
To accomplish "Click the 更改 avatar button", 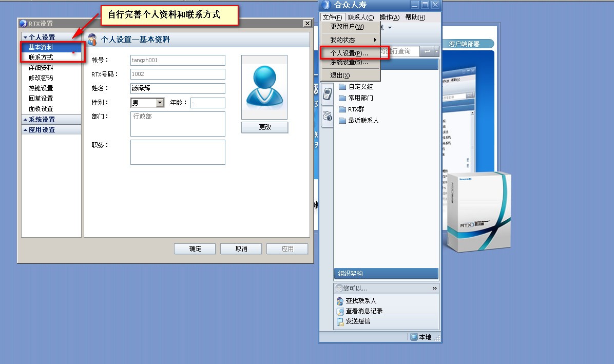I will (x=264, y=127).
